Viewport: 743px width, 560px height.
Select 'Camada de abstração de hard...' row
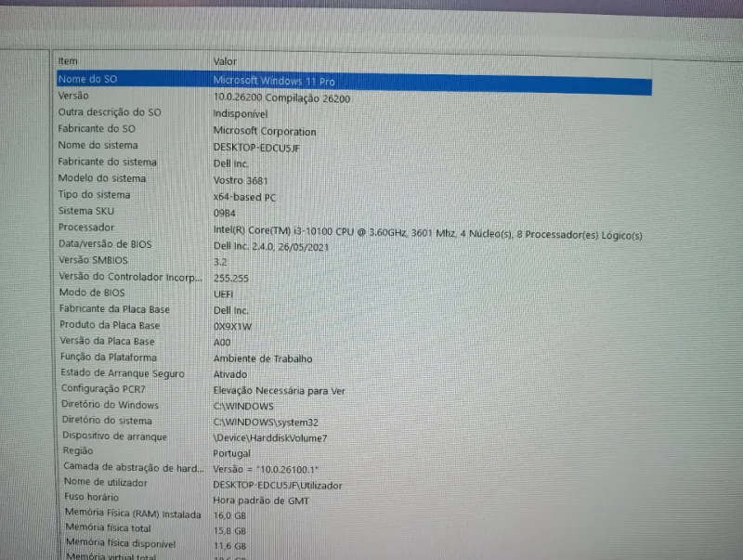click(x=134, y=468)
